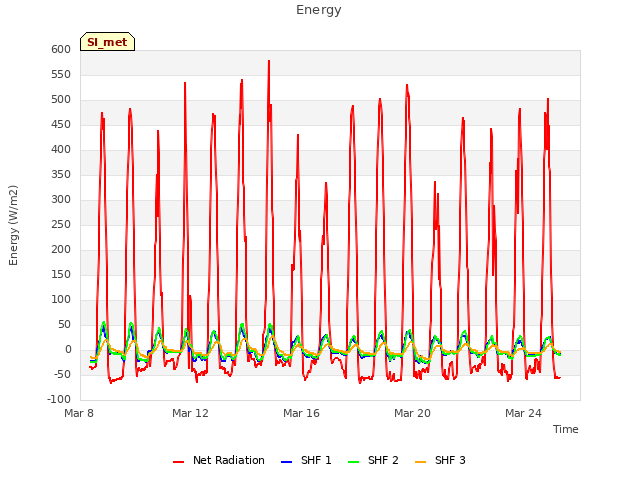Click the 500 y-axis tick label
The image size is (640, 480).
coord(61,100)
